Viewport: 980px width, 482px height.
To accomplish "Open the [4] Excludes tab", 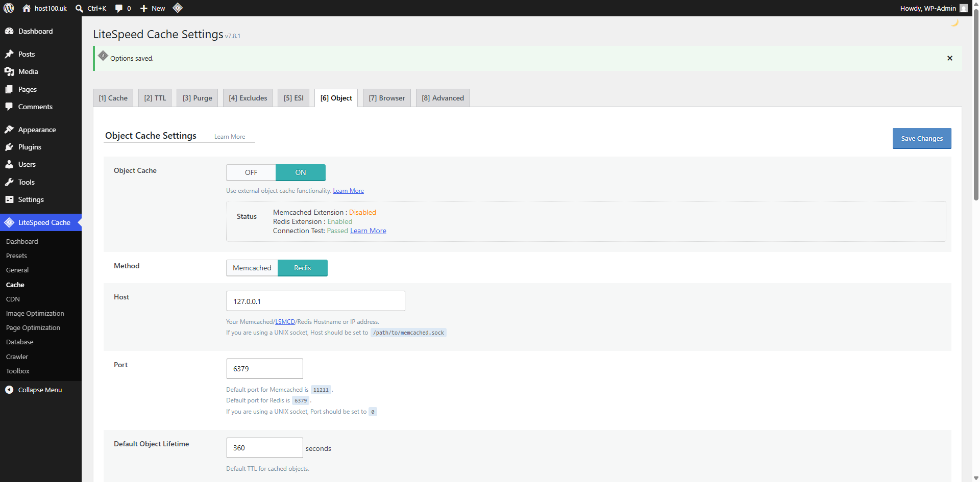I will (x=248, y=98).
